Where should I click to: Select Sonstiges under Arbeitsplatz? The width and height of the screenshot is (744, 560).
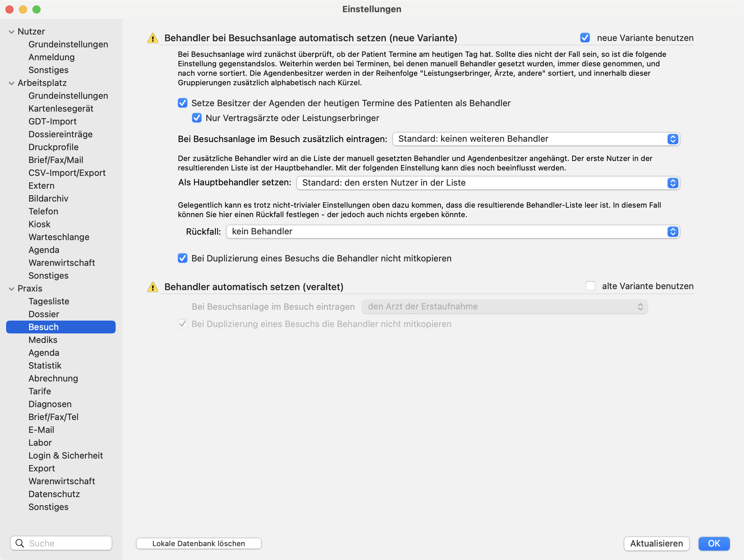(x=48, y=276)
